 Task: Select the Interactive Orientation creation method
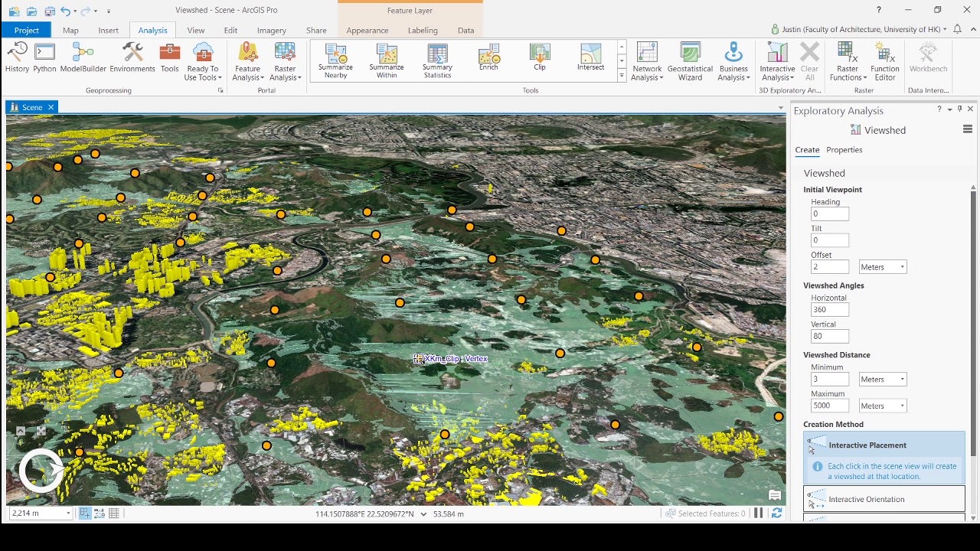pyautogui.click(x=884, y=499)
